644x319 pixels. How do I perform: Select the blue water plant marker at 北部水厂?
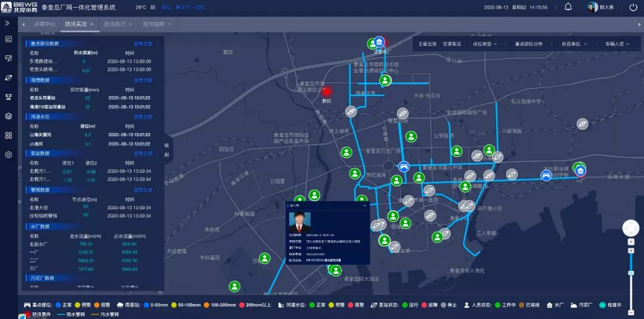379,42
